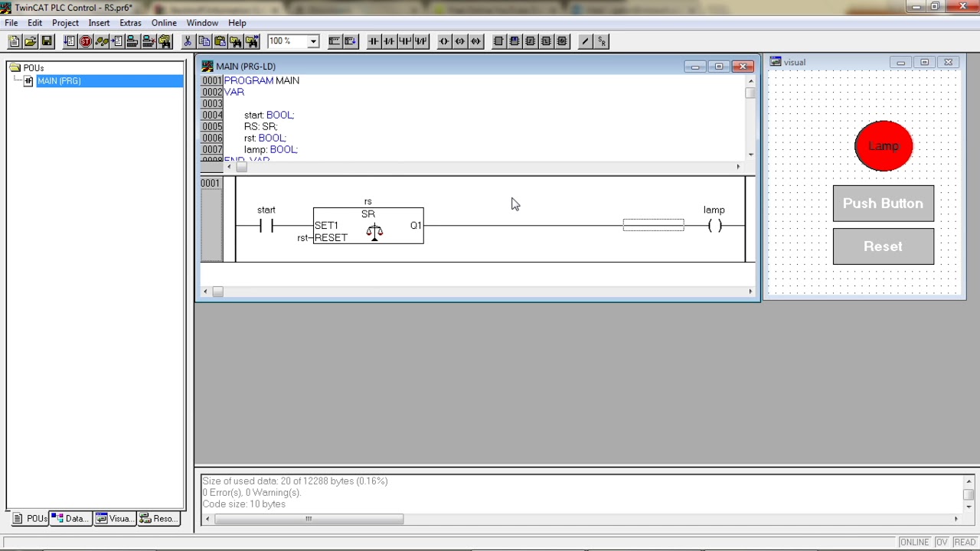
Task: Select the Negated contact tool
Action: (389, 41)
